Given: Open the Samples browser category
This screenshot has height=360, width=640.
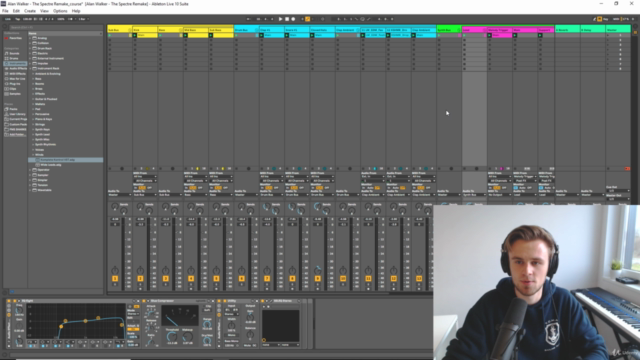Looking at the screenshot, I should click(15, 94).
